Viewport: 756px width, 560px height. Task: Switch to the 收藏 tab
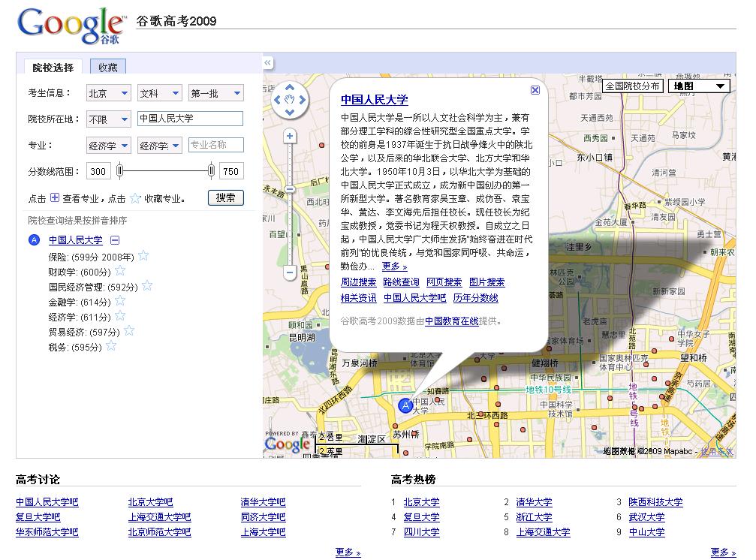click(108, 68)
